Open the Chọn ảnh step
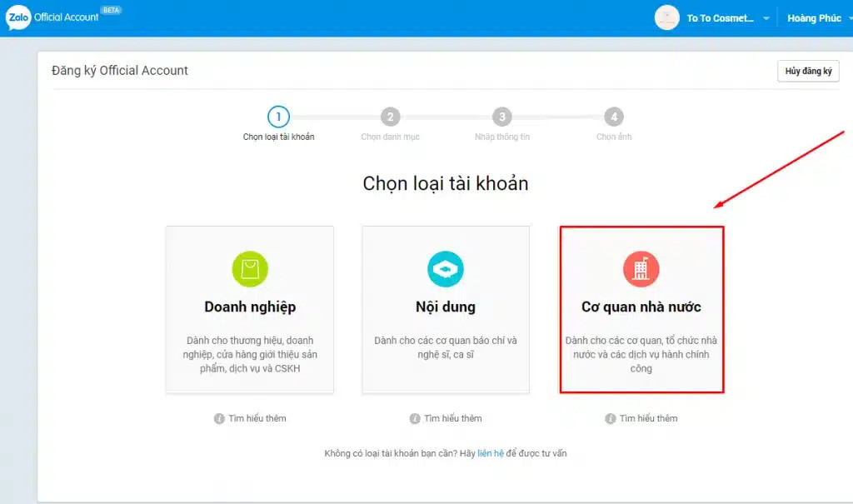This screenshot has width=853, height=504. click(614, 116)
